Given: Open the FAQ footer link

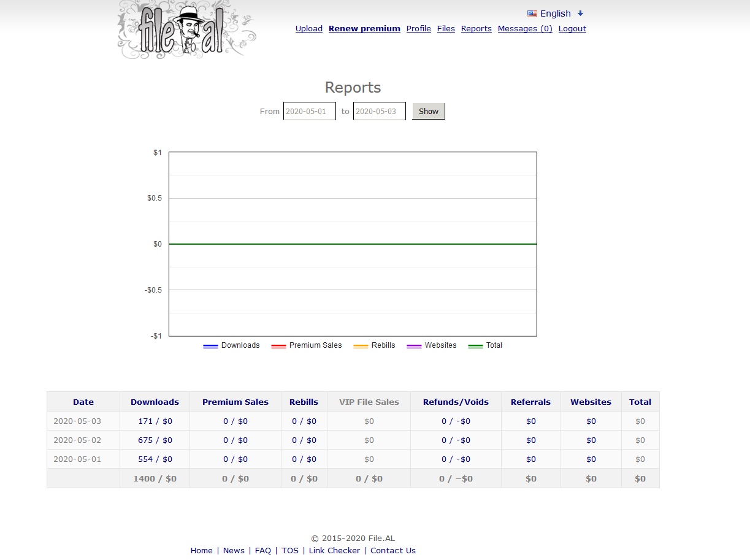Looking at the screenshot, I should [x=263, y=550].
